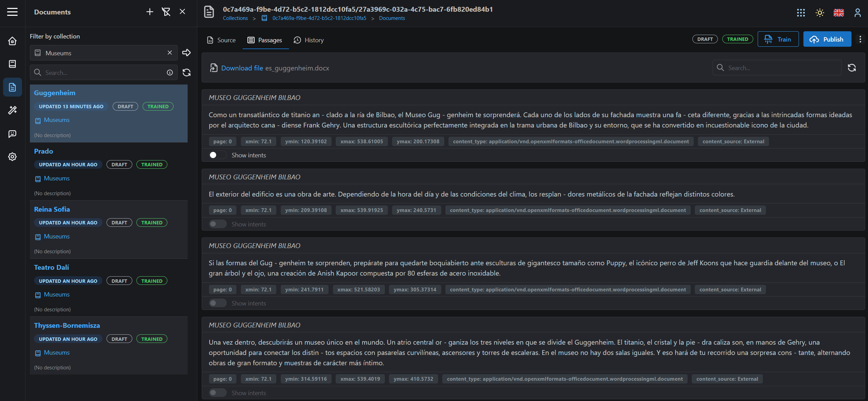This screenshot has height=401, width=868.
Task: Open Documents breadcrumb link
Action: pyautogui.click(x=392, y=18)
